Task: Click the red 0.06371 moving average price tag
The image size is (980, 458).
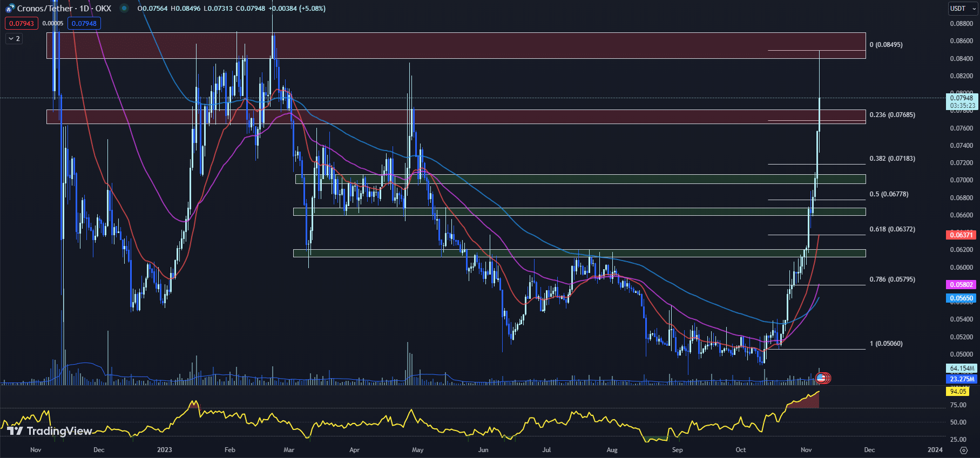Action: (x=961, y=235)
